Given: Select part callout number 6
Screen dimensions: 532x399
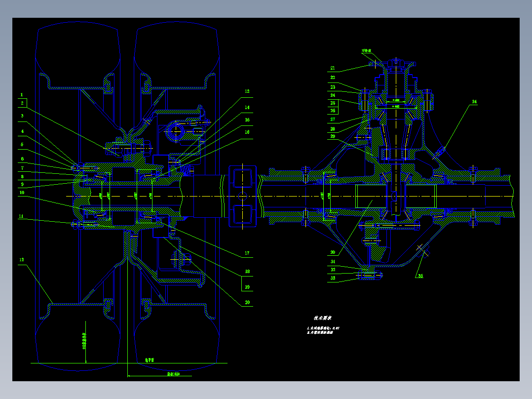Looking at the screenshot, I should coord(22,159).
